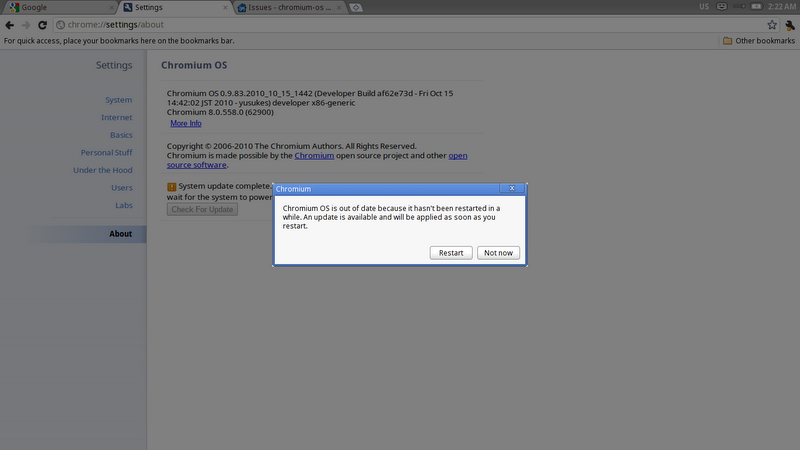Open the Under the Hood section

103,170
